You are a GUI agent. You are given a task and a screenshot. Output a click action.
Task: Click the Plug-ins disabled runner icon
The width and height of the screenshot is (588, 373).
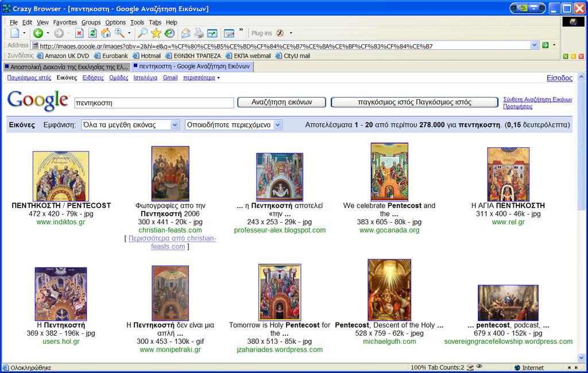280,33
